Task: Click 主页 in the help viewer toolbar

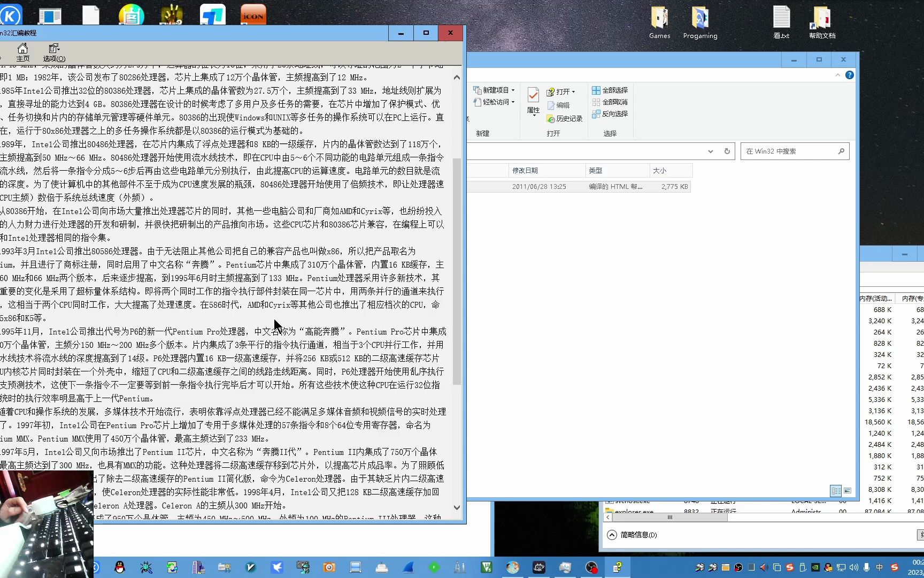Action: click(x=22, y=52)
